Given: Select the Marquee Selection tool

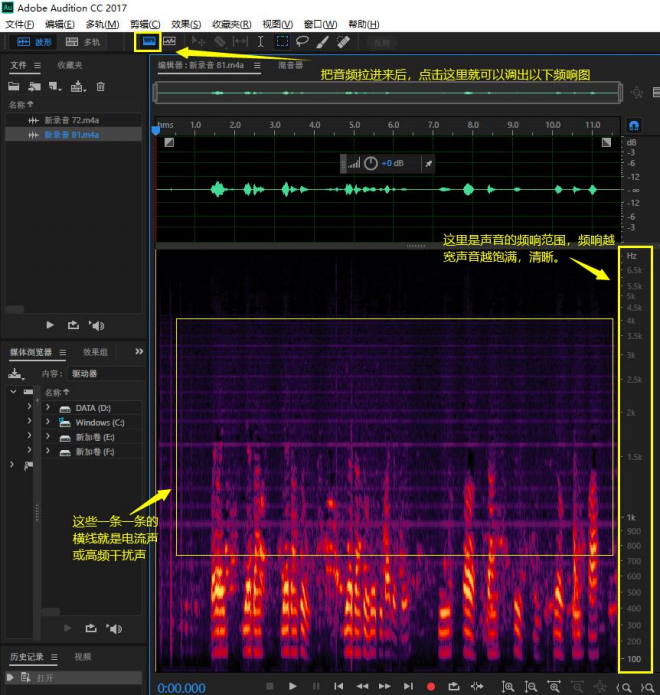Looking at the screenshot, I should [x=282, y=42].
